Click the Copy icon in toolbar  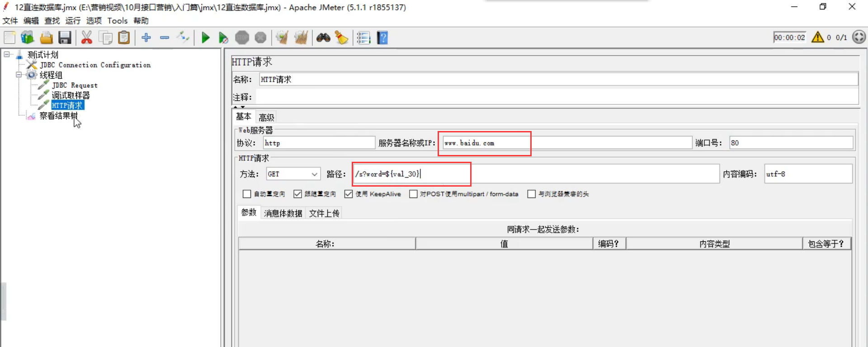(x=105, y=38)
